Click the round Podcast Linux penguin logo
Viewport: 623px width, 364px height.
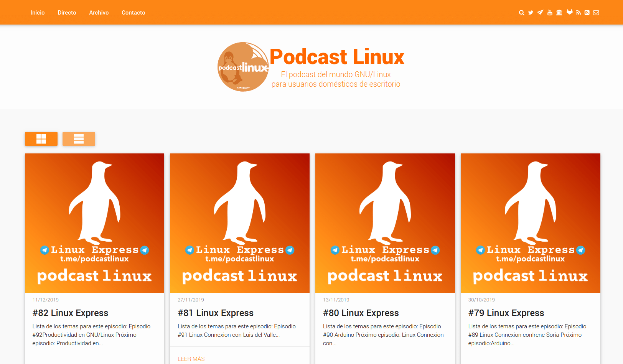pyautogui.click(x=243, y=67)
